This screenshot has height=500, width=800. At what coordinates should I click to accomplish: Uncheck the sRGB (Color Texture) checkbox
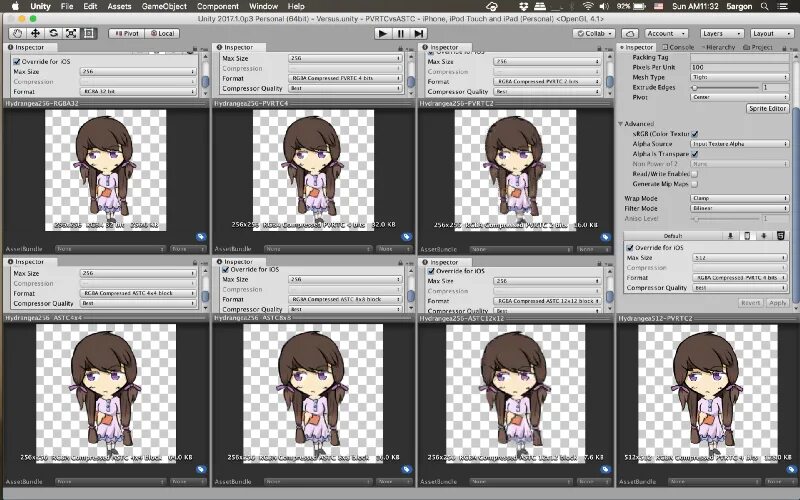point(695,134)
